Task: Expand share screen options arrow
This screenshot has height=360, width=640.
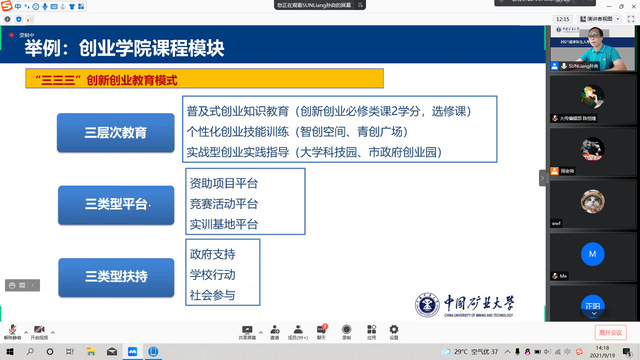Action: 260,333
